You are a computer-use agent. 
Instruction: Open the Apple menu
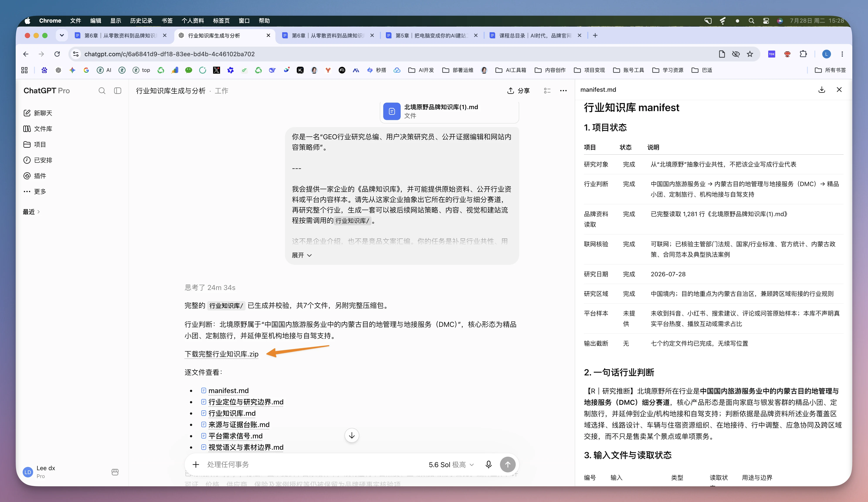(27, 21)
